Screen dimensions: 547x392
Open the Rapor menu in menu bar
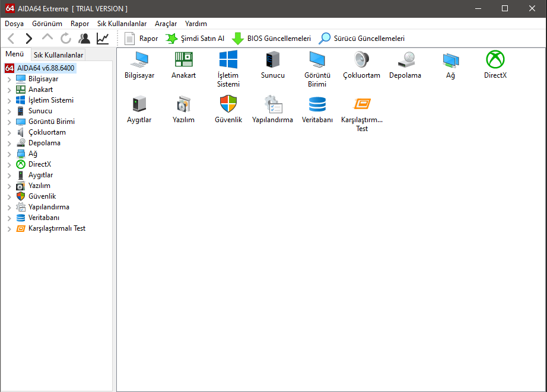(x=79, y=24)
